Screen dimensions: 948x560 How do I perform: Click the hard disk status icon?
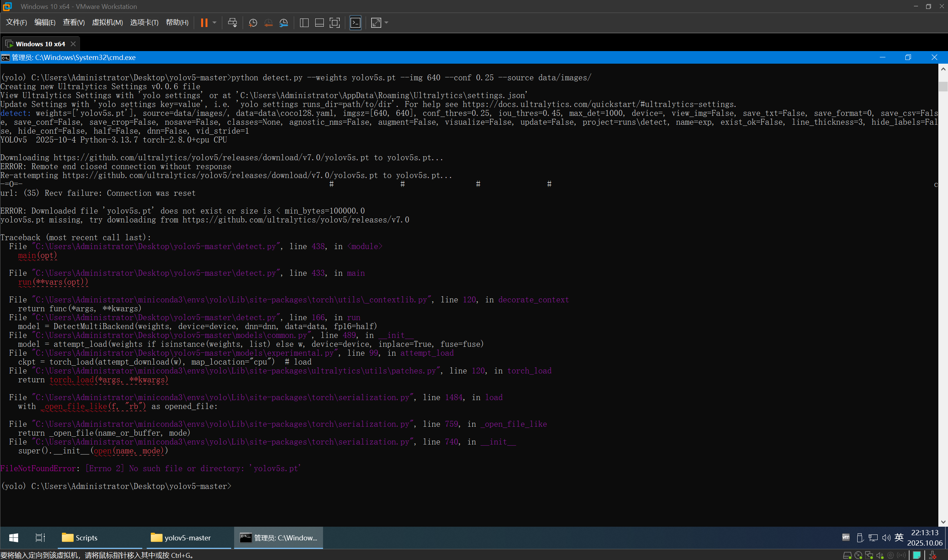click(x=847, y=555)
